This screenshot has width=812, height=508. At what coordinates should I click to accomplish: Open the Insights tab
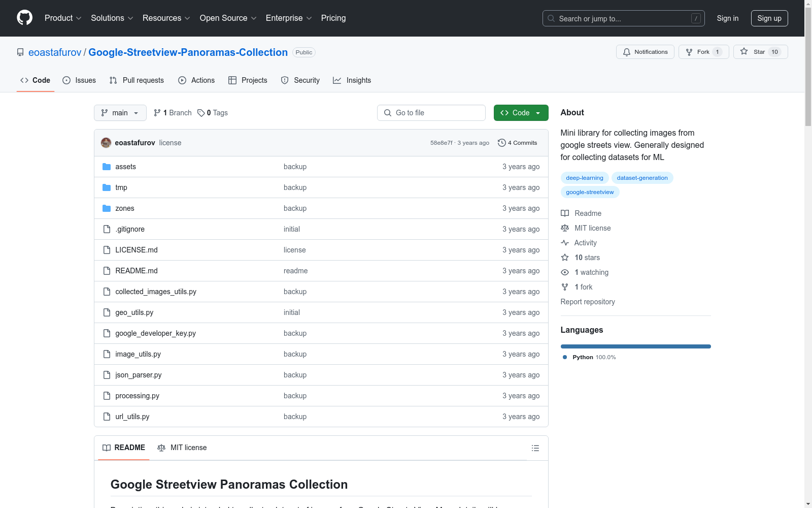point(352,80)
